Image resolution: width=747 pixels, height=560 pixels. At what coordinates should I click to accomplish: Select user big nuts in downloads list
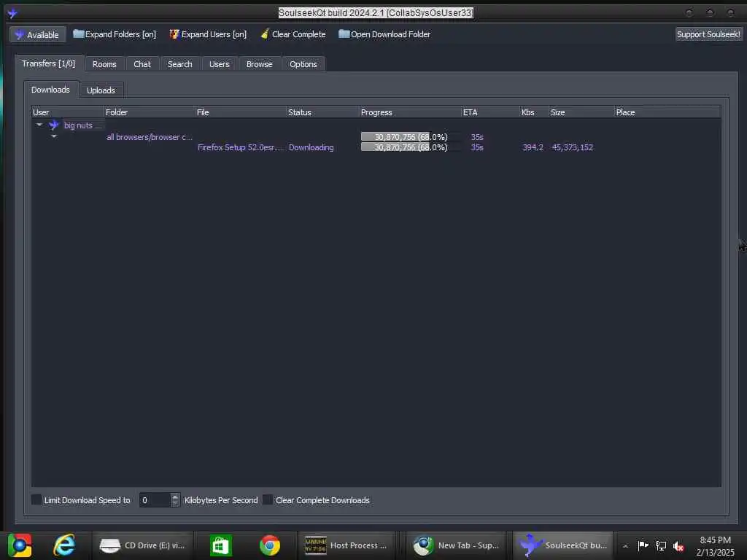point(83,125)
